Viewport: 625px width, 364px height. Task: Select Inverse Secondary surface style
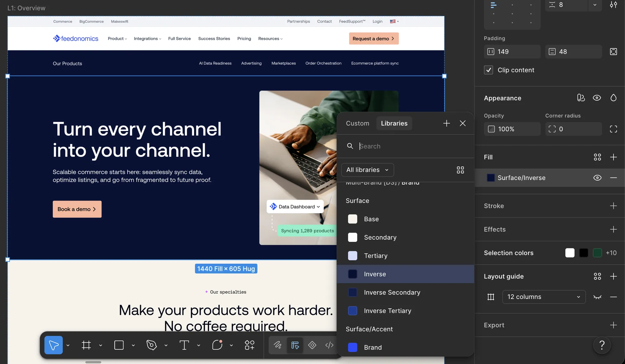pyautogui.click(x=405, y=292)
